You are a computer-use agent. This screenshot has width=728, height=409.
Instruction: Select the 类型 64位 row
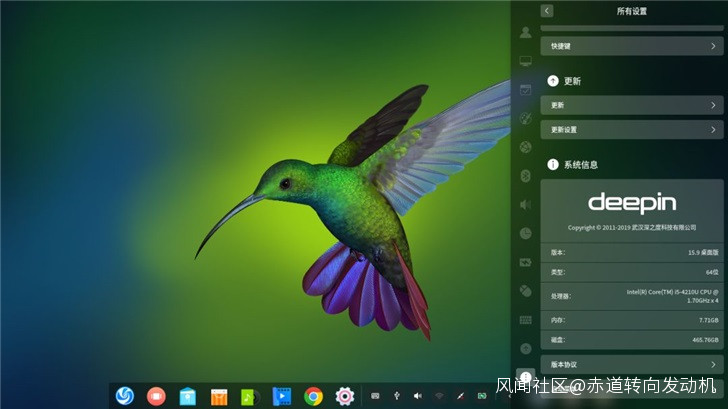coord(632,272)
